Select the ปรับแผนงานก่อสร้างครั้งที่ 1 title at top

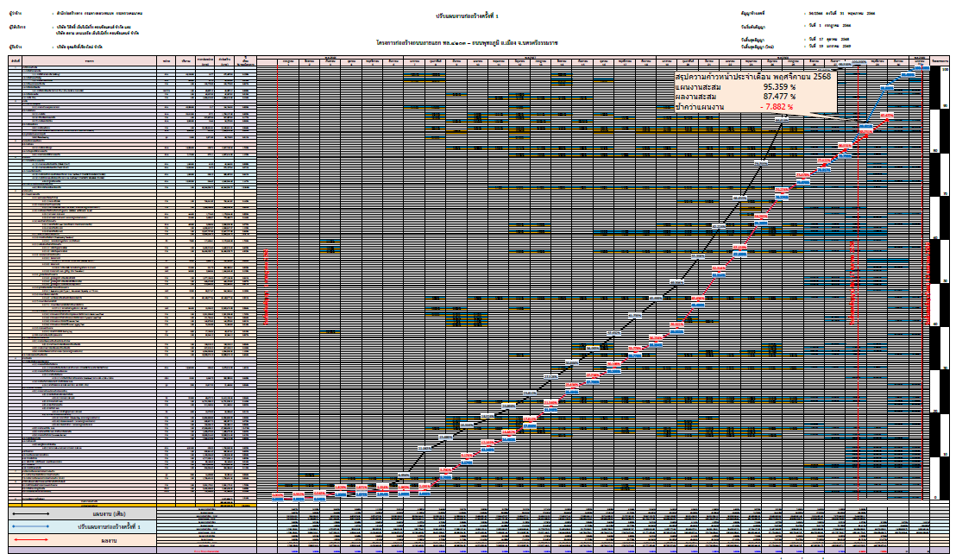tap(467, 16)
